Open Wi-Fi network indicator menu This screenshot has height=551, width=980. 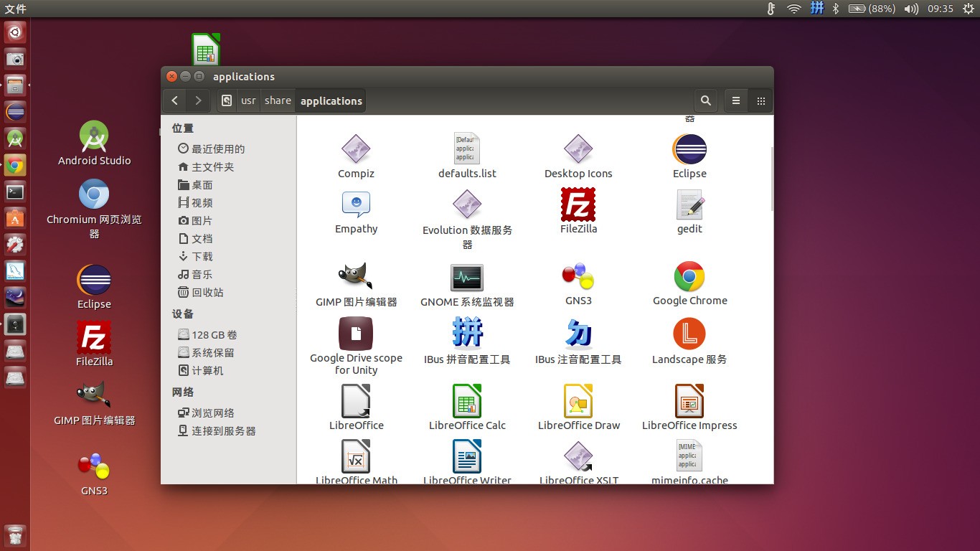pyautogui.click(x=793, y=9)
